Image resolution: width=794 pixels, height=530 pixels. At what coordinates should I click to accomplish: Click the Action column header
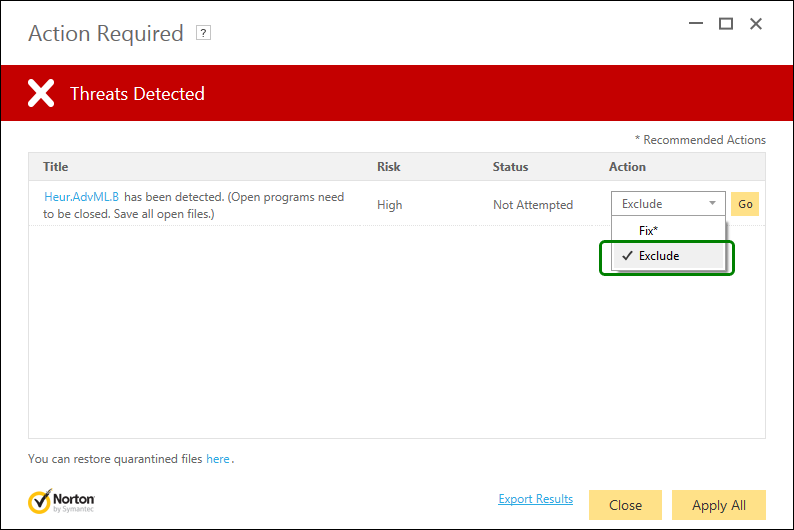click(x=627, y=167)
